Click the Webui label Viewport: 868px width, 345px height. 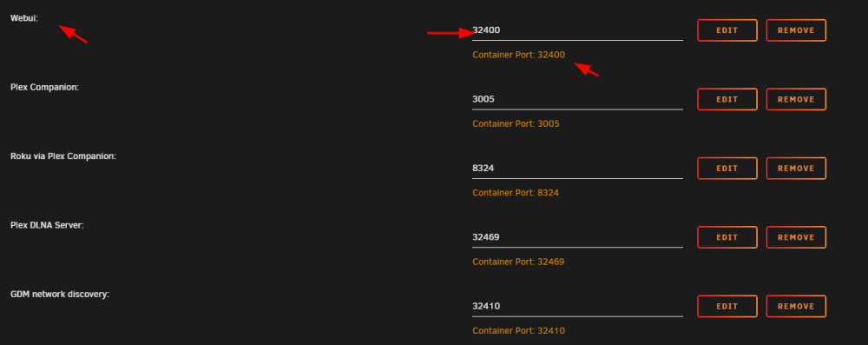[x=24, y=18]
